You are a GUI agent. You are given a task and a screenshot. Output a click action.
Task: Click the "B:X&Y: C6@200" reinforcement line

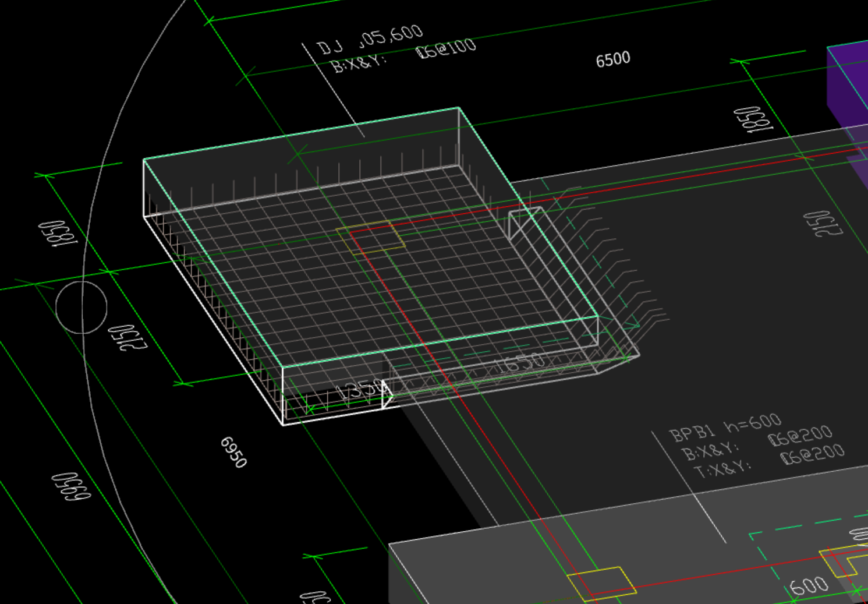click(757, 444)
